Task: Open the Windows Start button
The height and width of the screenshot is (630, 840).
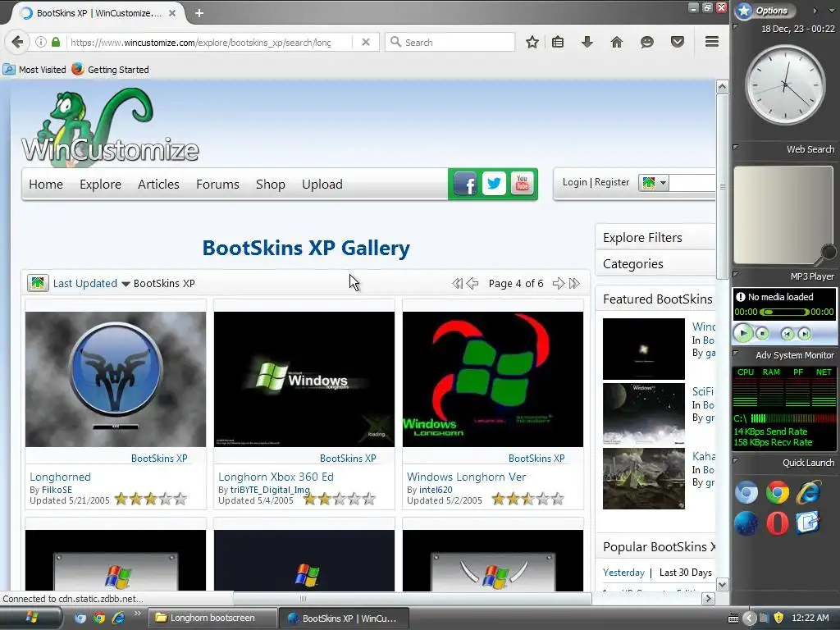Action: pos(32,618)
